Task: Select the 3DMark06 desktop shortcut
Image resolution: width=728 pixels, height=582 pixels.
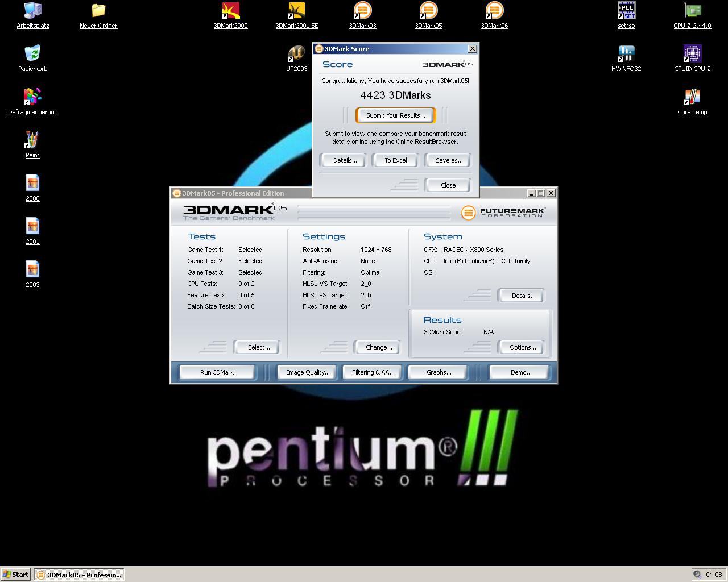Action: (494, 15)
